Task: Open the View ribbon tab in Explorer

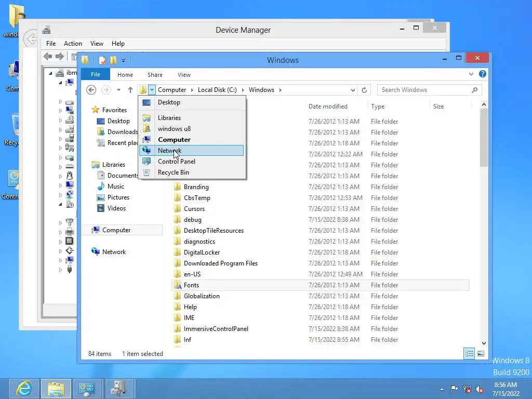Action: point(184,75)
